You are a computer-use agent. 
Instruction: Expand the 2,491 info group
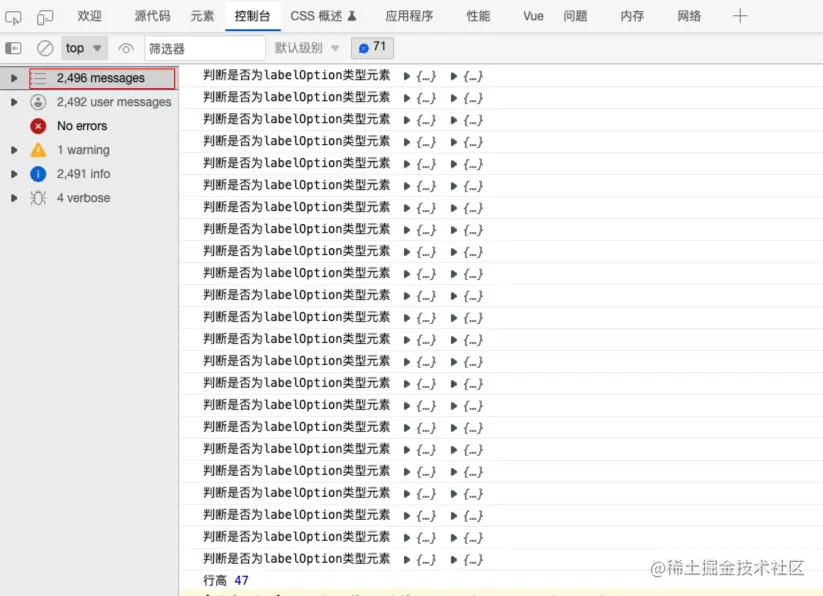click(x=14, y=174)
